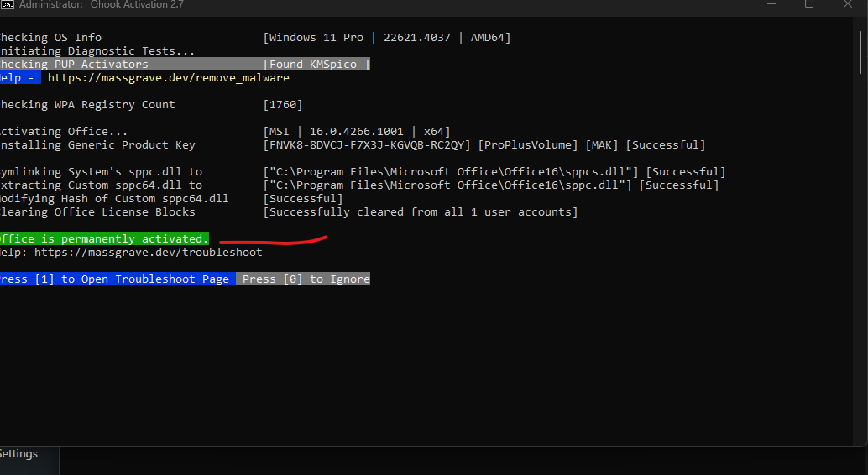Open the massgrave.dev/troubleshoot help link
Screen dimensions: 868x475
(148, 253)
